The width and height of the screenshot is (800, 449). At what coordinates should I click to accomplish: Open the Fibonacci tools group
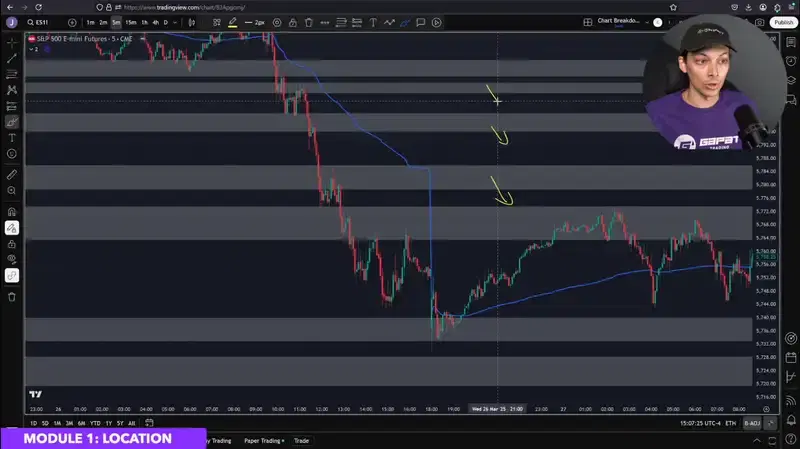pos(12,74)
